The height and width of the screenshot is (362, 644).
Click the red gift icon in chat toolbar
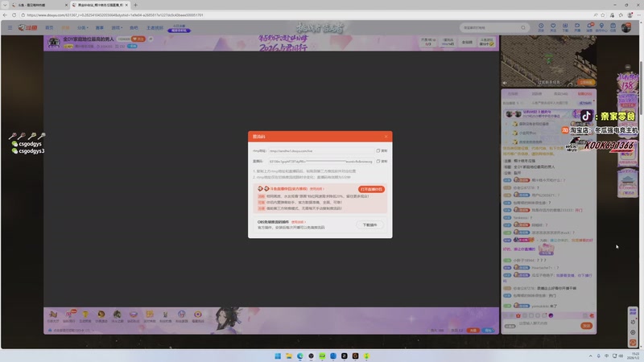(x=518, y=315)
